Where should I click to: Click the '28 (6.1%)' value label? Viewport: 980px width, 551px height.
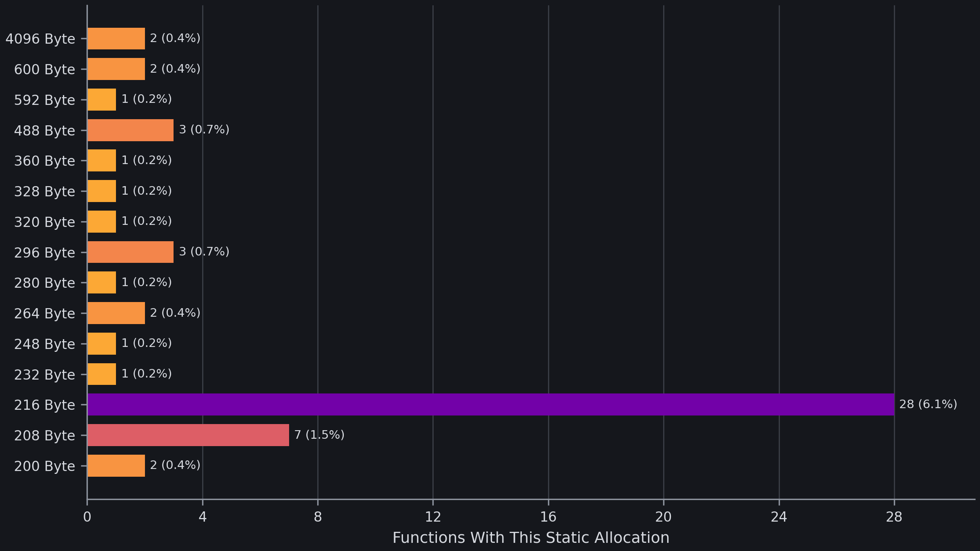click(x=928, y=404)
